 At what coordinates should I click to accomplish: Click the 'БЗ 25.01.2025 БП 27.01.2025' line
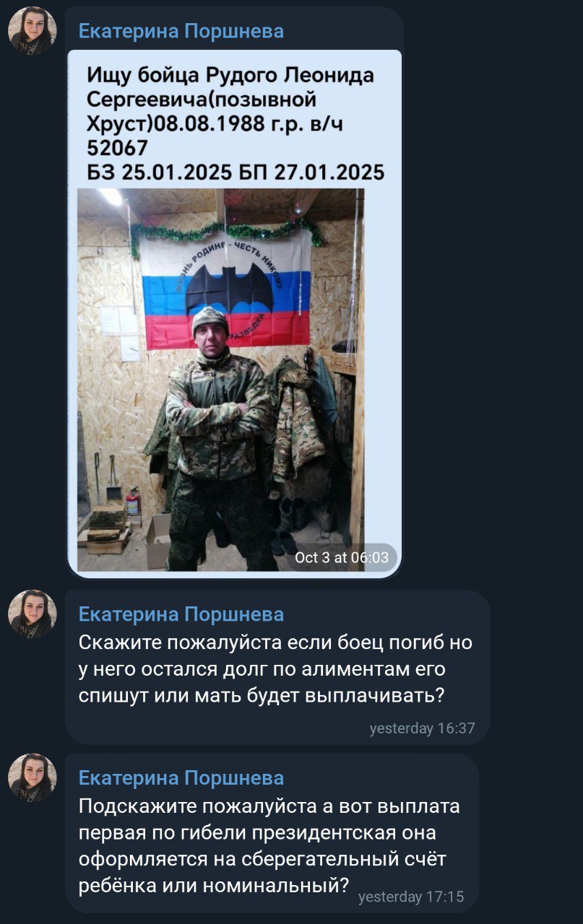coord(236,173)
